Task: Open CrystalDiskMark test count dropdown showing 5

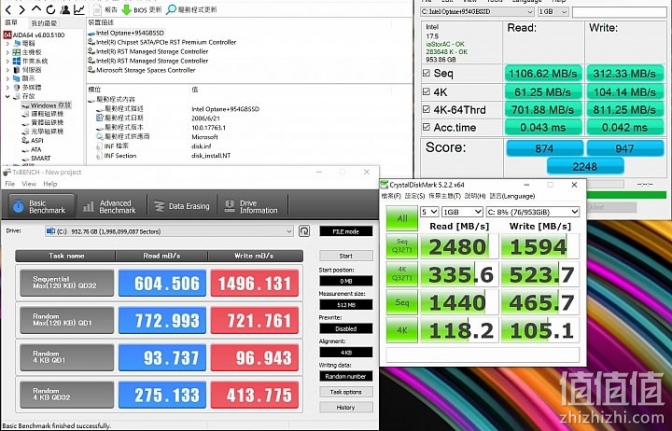Action: click(x=429, y=212)
